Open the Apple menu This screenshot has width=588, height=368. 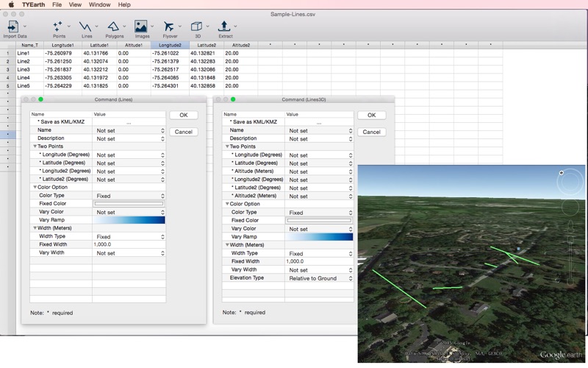(x=11, y=4)
